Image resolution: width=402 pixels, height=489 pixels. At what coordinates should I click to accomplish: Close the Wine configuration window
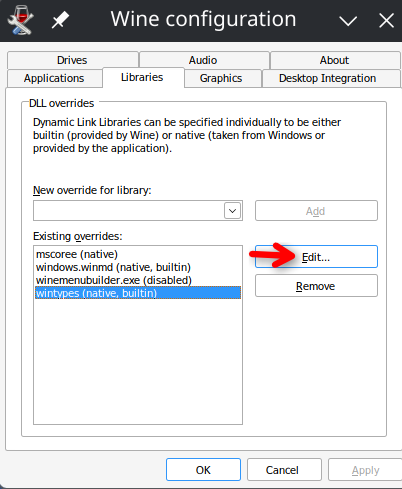(386, 21)
